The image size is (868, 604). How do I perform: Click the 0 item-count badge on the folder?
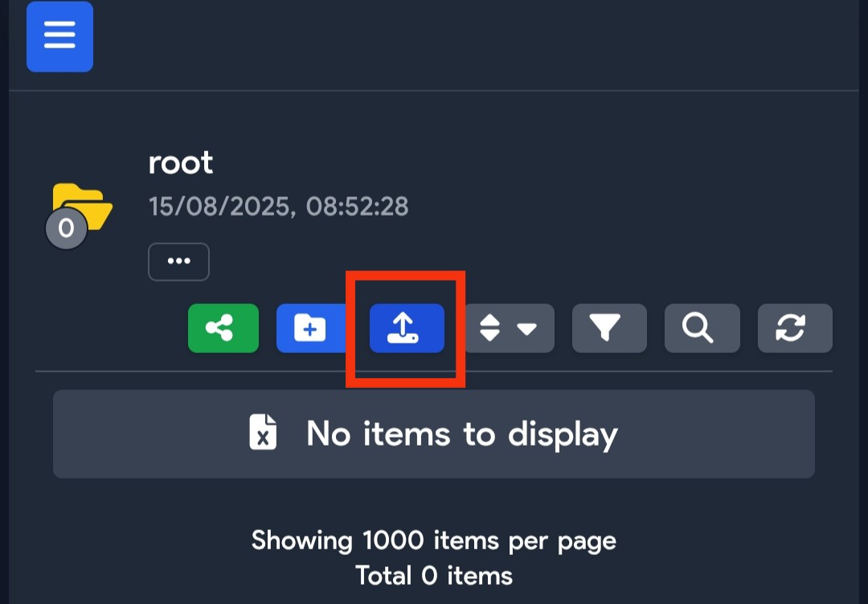(66, 228)
